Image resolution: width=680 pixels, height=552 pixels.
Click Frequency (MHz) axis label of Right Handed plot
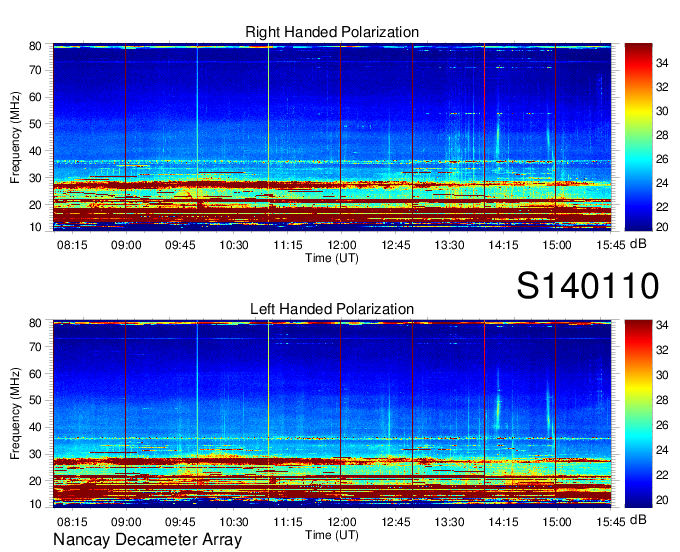coord(15,137)
